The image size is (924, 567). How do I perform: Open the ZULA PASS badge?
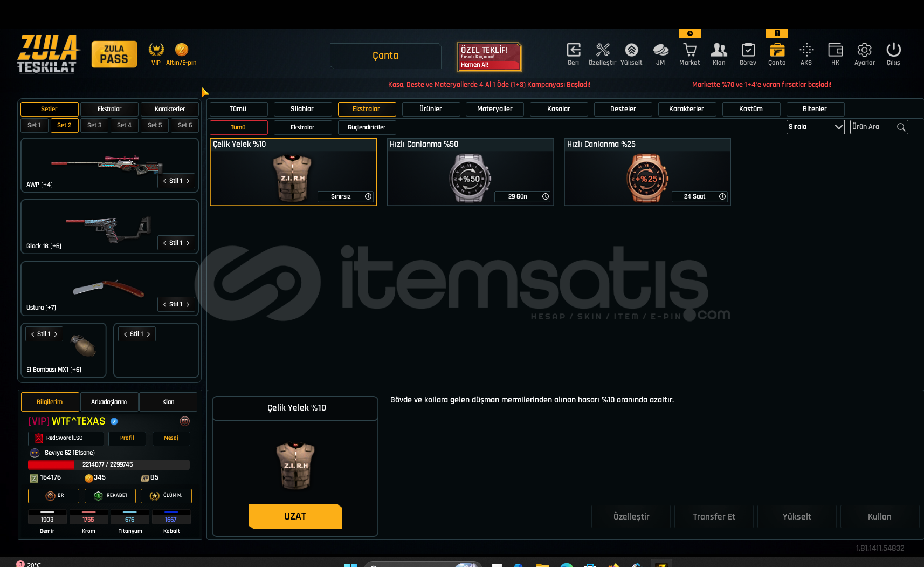[x=114, y=54]
